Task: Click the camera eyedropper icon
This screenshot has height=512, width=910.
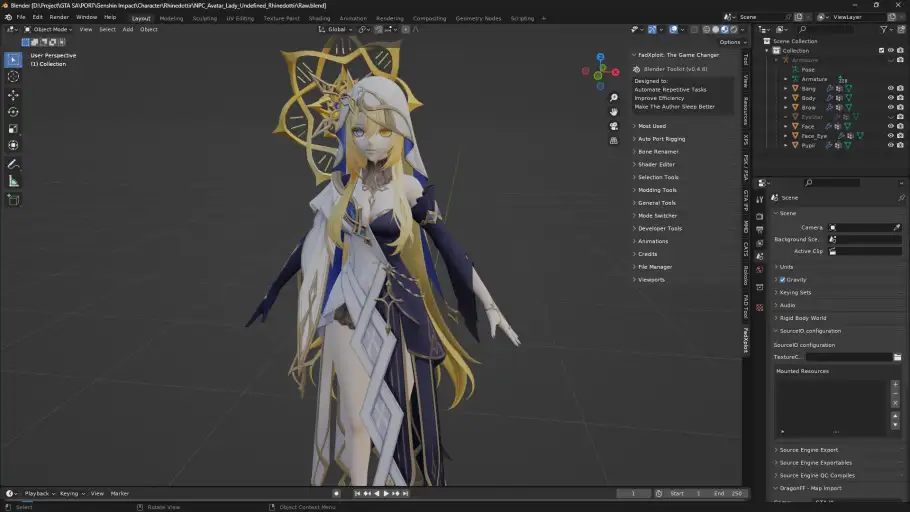Action: pos(897,228)
